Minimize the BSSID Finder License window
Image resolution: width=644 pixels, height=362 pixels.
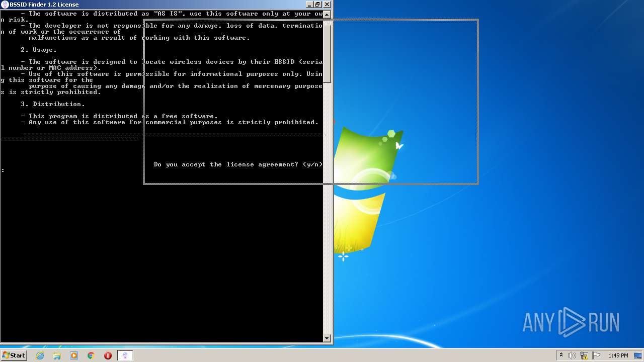pyautogui.click(x=309, y=5)
